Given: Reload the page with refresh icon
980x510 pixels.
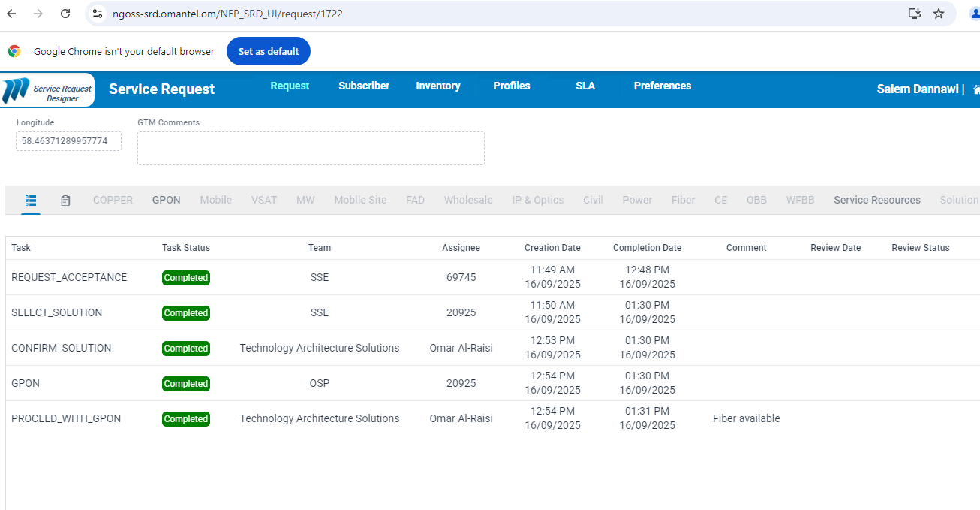Looking at the screenshot, I should click(x=65, y=14).
